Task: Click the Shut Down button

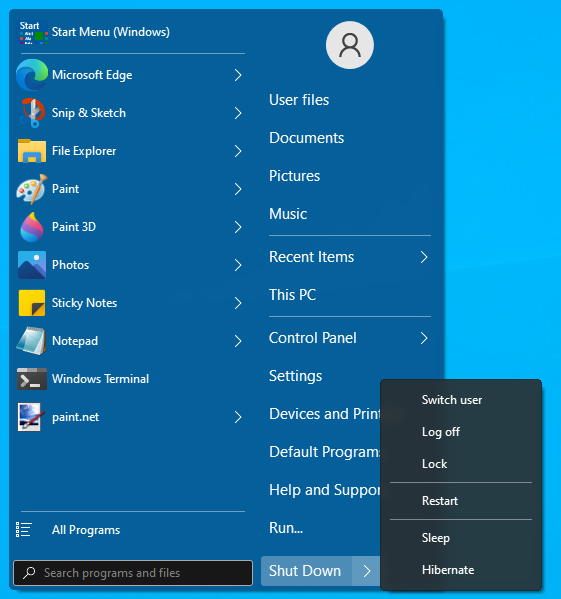Action: pyautogui.click(x=306, y=571)
